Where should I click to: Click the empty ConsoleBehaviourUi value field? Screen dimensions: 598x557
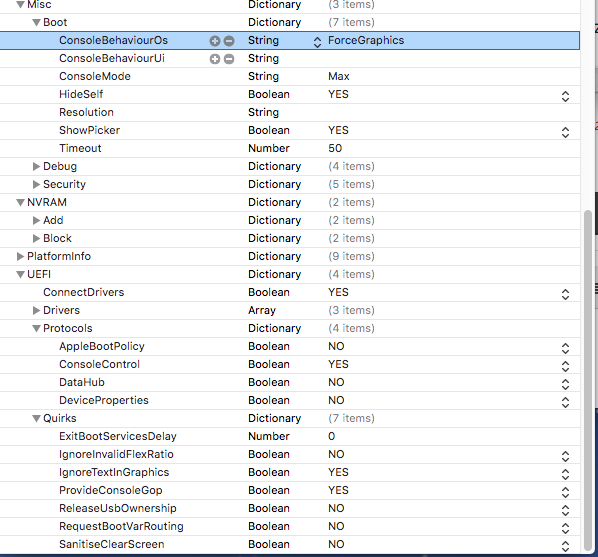(452, 58)
